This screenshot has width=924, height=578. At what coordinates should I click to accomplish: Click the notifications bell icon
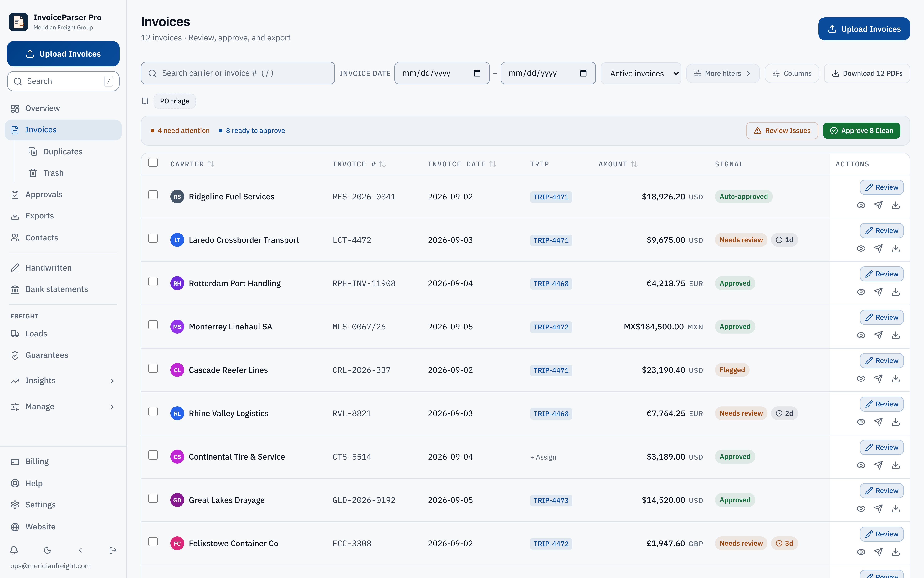pyautogui.click(x=14, y=550)
